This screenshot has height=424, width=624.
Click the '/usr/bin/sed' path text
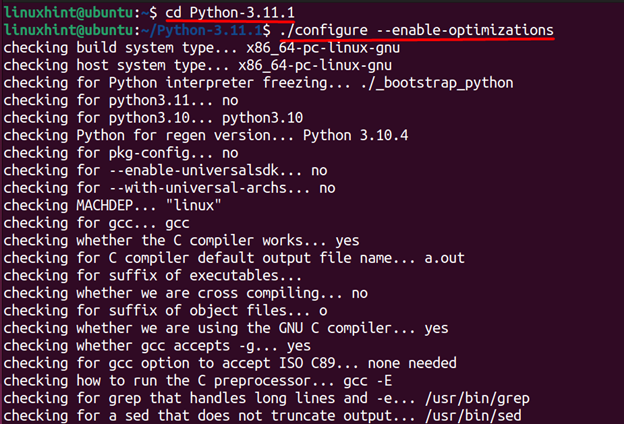coord(473,416)
